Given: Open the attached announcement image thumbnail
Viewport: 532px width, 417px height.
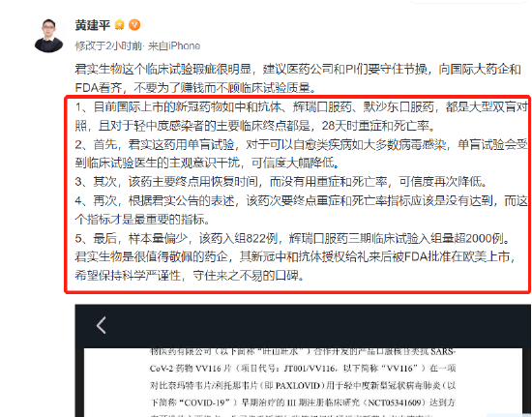Looking at the screenshot, I should pos(303,360).
